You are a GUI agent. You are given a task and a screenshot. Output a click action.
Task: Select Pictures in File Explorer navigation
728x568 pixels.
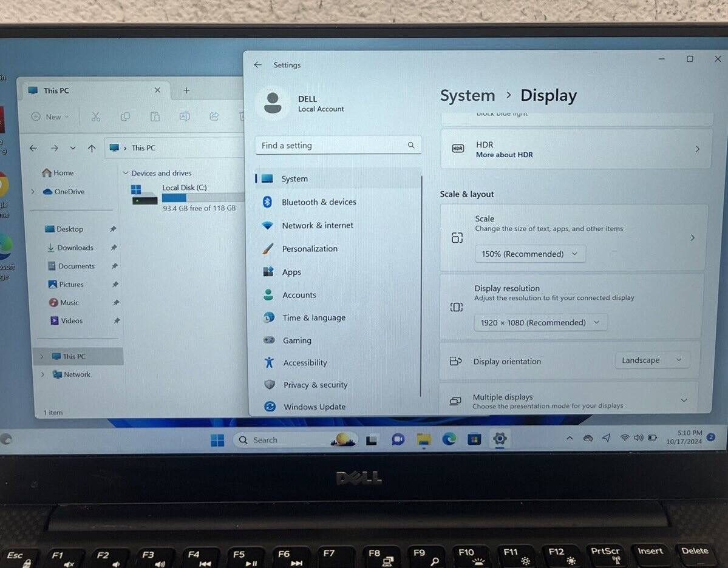pyautogui.click(x=66, y=284)
